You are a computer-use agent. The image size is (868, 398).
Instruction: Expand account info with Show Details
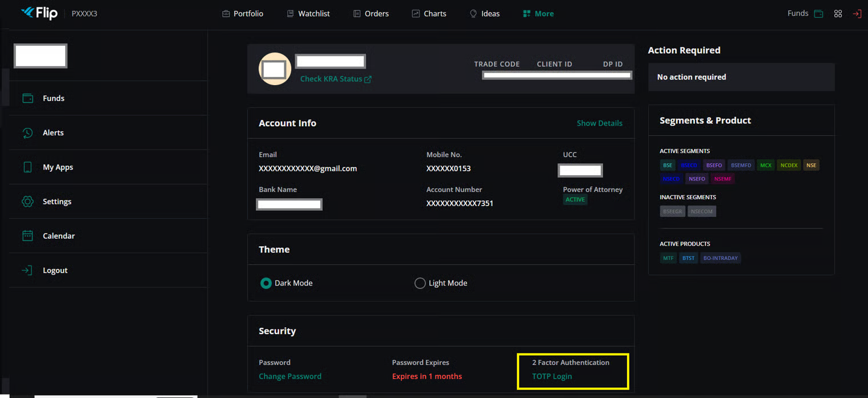coord(599,123)
